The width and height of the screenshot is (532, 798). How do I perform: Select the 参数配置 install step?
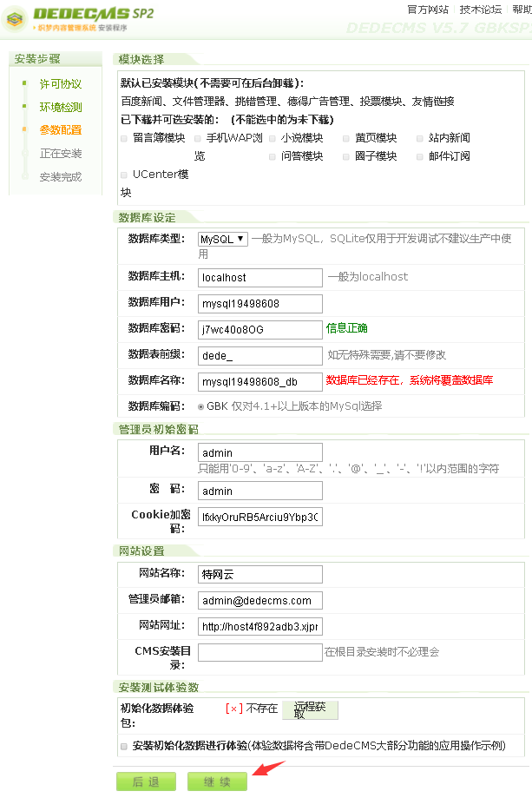point(61,130)
